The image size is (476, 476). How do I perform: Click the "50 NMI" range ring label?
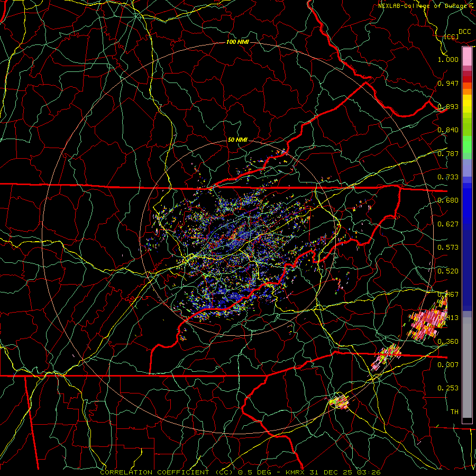tap(237, 140)
